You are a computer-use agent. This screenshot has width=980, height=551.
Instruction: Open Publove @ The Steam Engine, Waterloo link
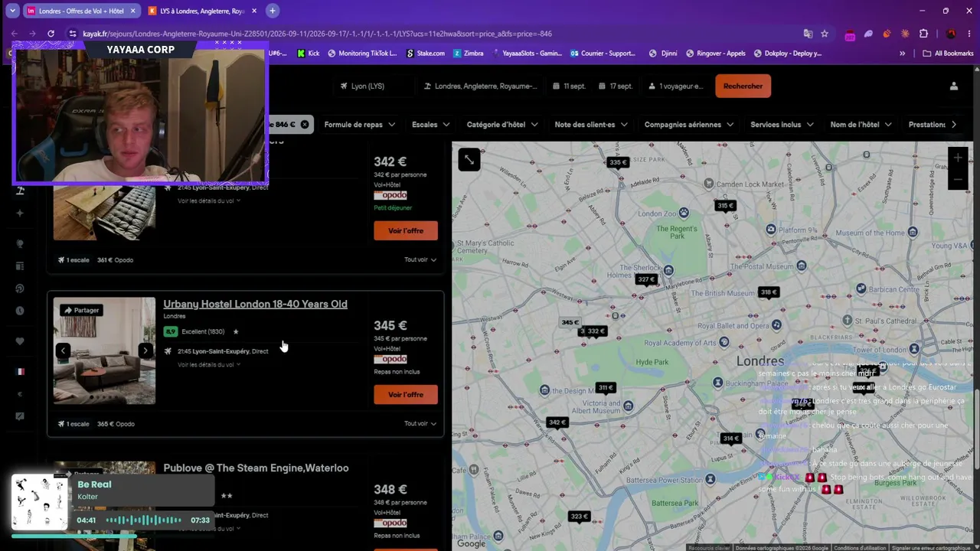click(256, 468)
